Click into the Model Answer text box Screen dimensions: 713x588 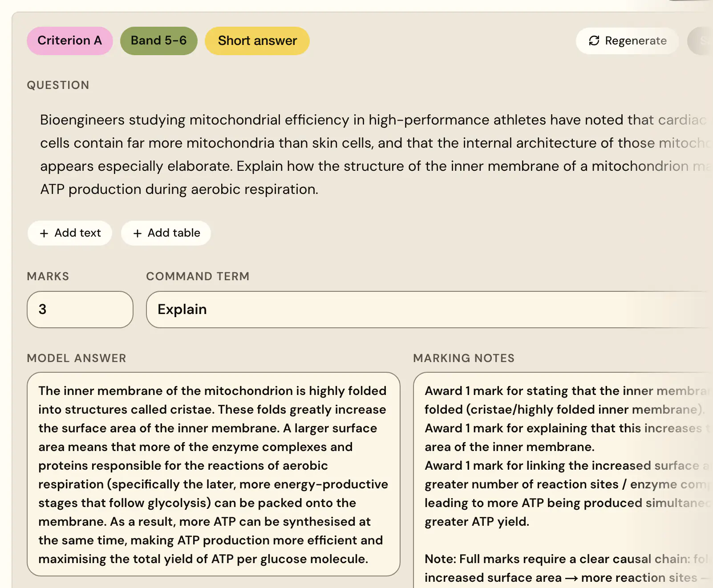pos(214,474)
